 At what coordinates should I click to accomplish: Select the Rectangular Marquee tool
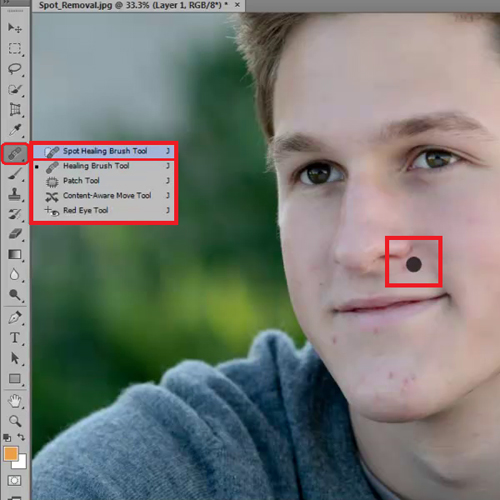pyautogui.click(x=15, y=48)
